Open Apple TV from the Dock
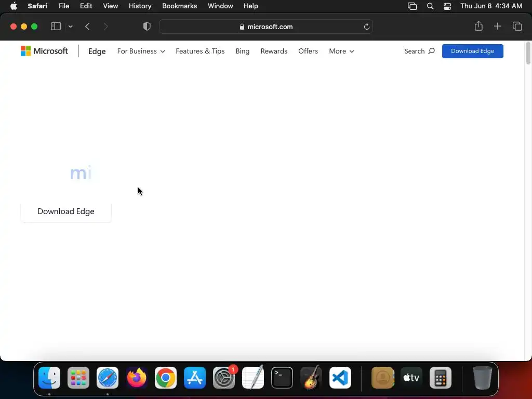Screen dimensions: 532x399 coord(411,378)
